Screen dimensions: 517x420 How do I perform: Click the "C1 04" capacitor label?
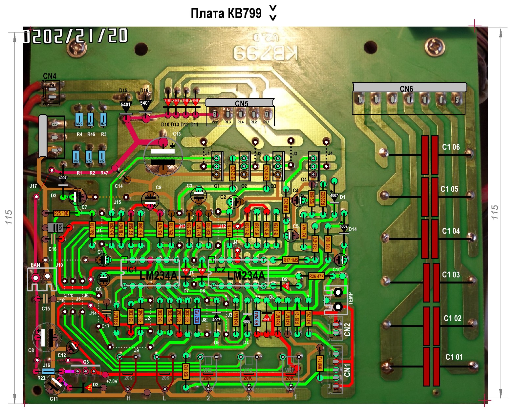(x=451, y=231)
